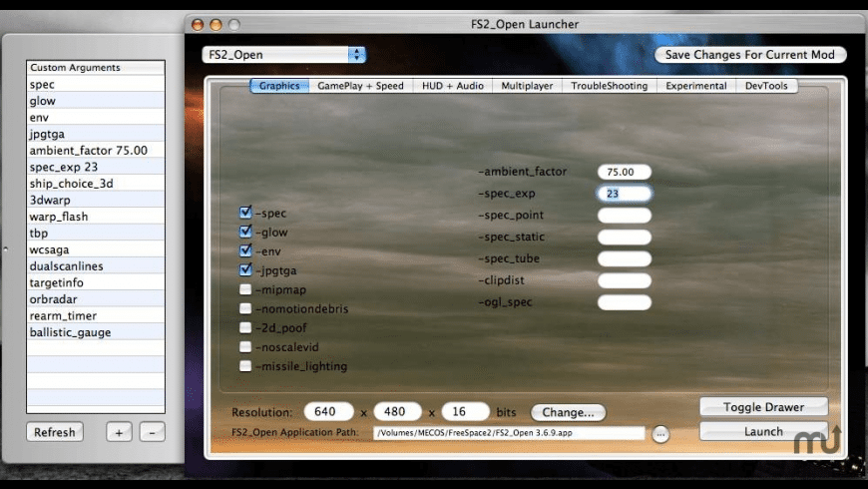Open the GamePlay + Speed tab
The width and height of the screenshot is (868, 489).
tap(360, 86)
